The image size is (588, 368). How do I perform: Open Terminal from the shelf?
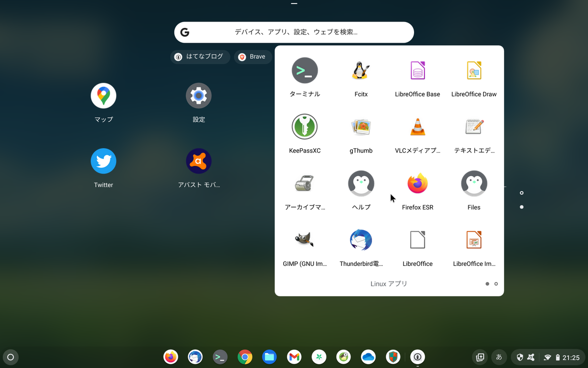[220, 357]
